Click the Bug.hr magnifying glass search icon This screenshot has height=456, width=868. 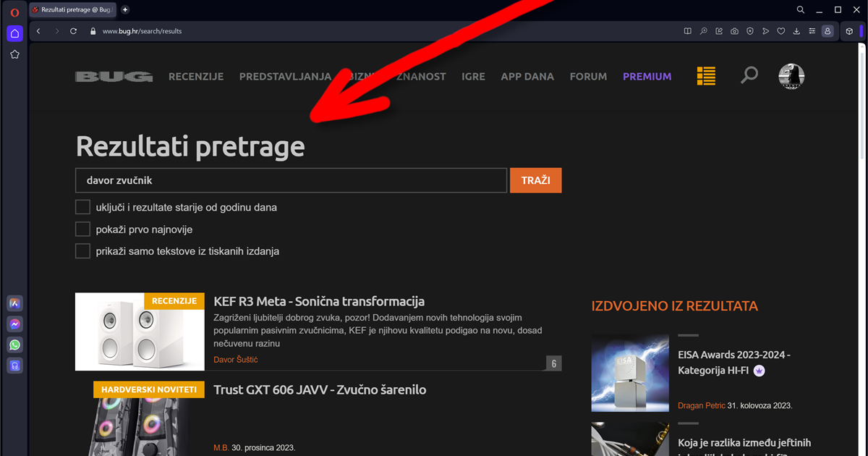point(749,75)
